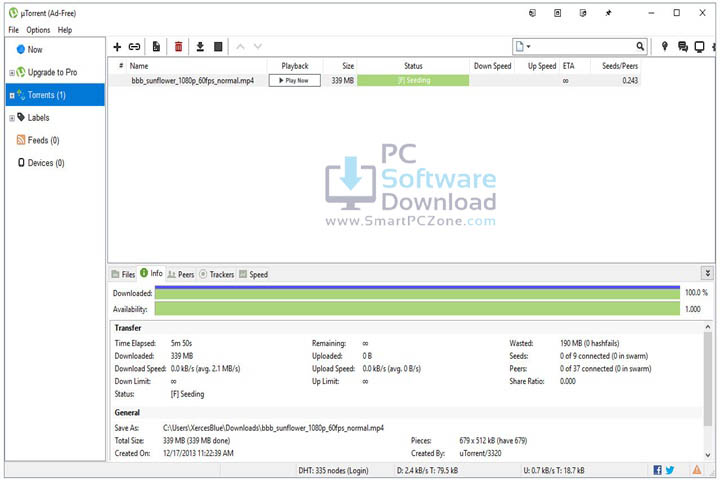720x480 pixels.
Task: Switch to the Peers tab
Action: click(x=180, y=274)
